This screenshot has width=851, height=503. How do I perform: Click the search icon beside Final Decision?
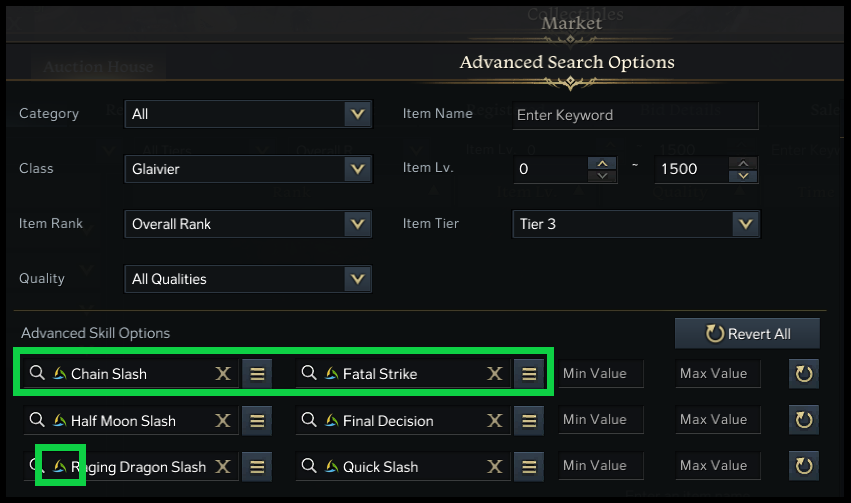(x=309, y=420)
